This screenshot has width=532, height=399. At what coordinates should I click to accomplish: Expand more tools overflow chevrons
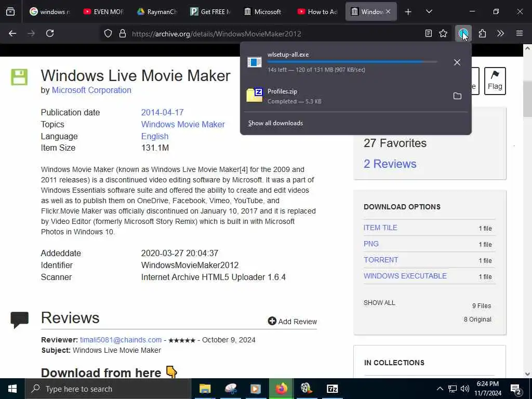point(500,33)
